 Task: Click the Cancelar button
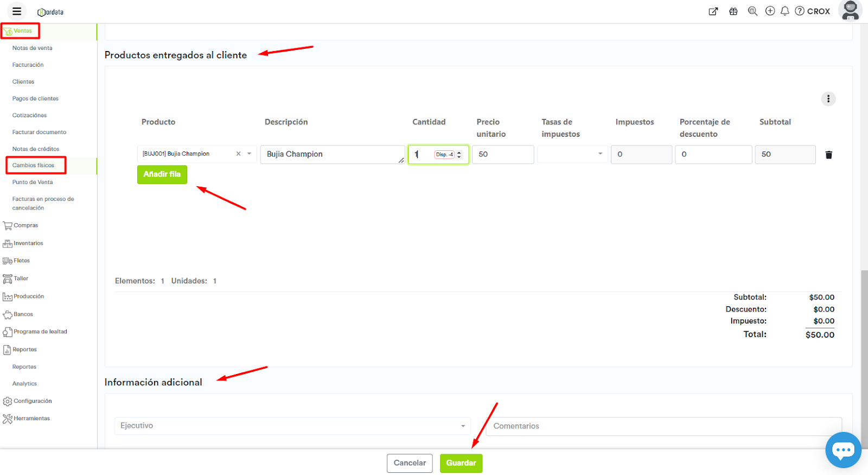pyautogui.click(x=410, y=463)
